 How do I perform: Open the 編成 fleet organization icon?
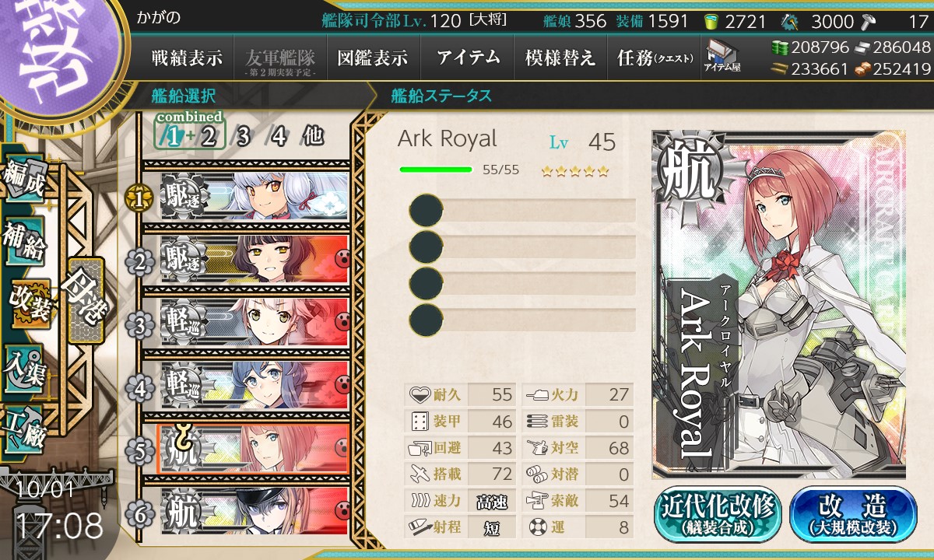[24, 178]
